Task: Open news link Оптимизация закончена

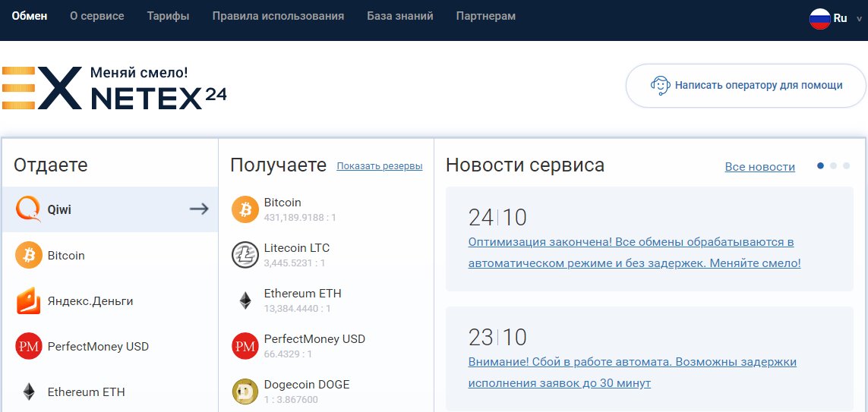Action: pos(634,253)
